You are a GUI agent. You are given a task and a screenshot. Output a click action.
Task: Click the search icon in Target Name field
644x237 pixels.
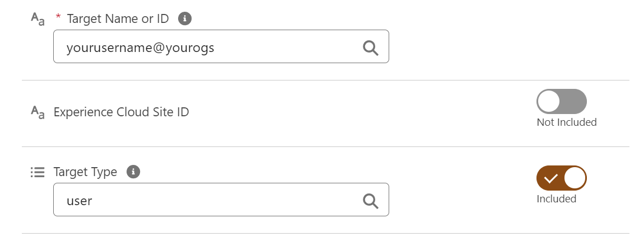point(371,48)
